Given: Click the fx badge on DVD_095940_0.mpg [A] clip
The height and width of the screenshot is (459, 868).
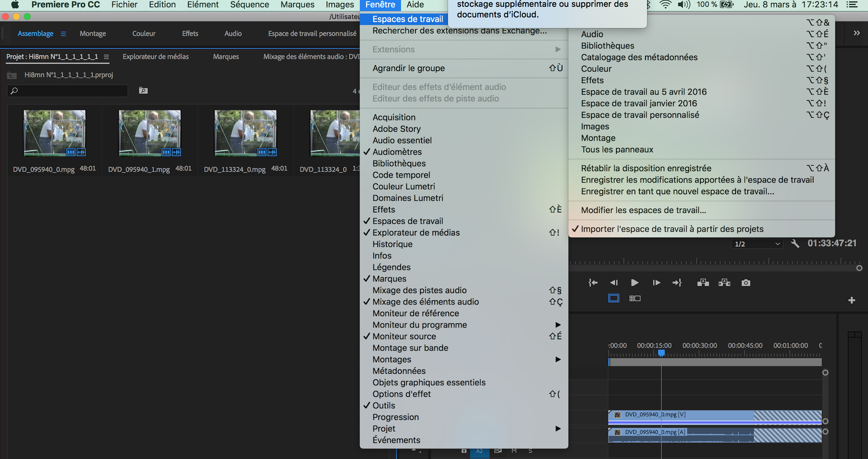Looking at the screenshot, I should (x=618, y=432).
